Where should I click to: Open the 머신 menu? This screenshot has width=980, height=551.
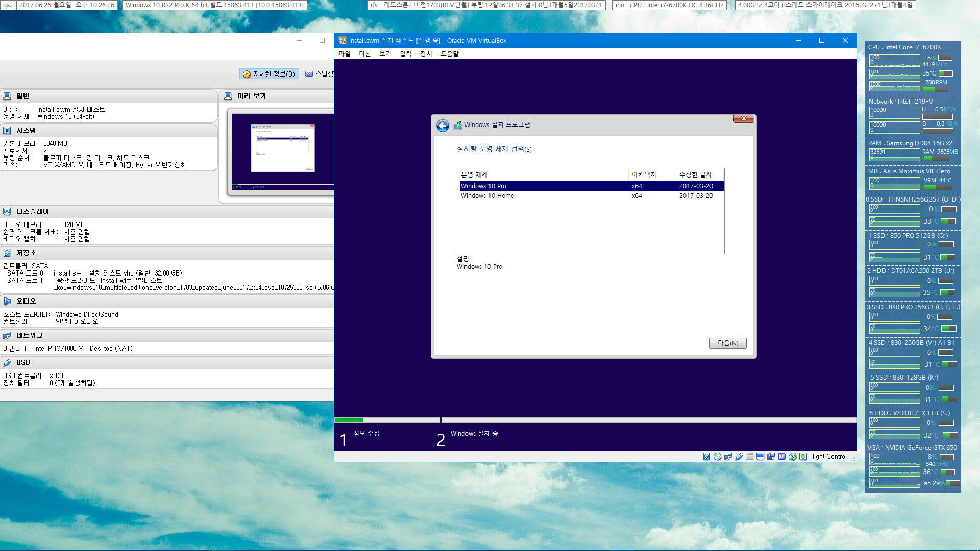tap(364, 54)
